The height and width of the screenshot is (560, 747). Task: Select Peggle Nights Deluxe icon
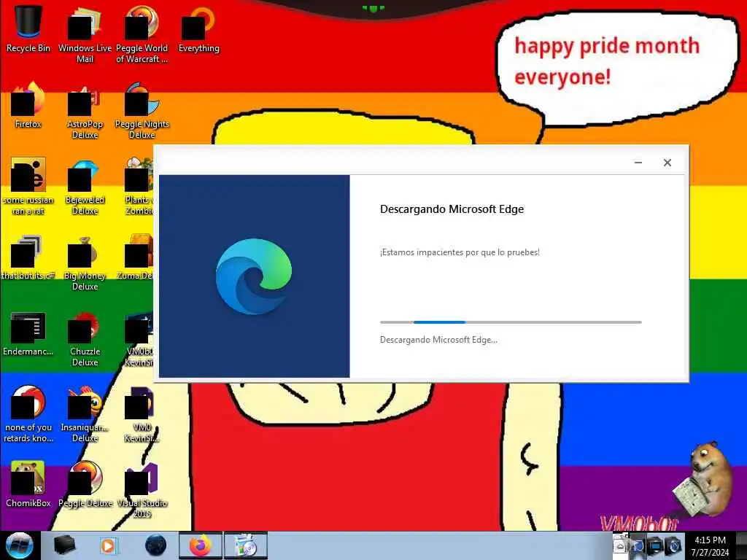(x=142, y=111)
